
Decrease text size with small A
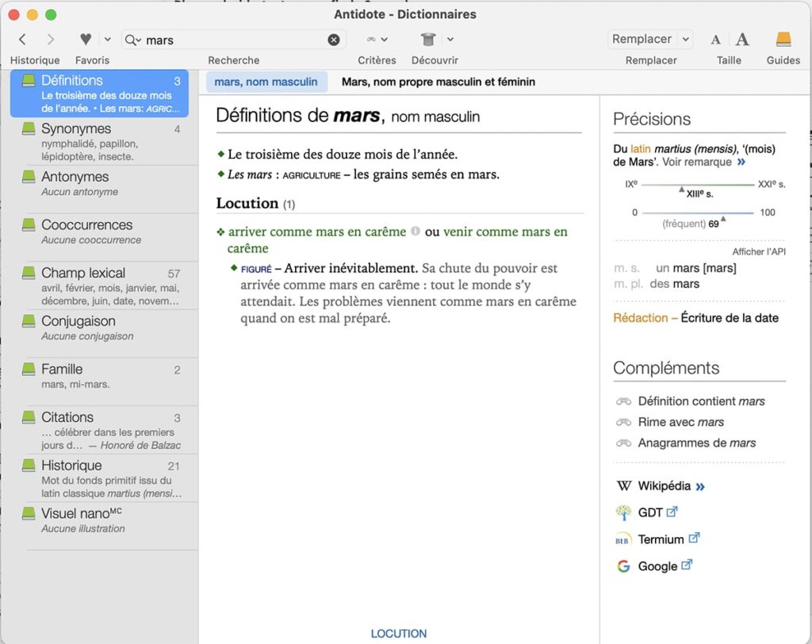[715, 40]
